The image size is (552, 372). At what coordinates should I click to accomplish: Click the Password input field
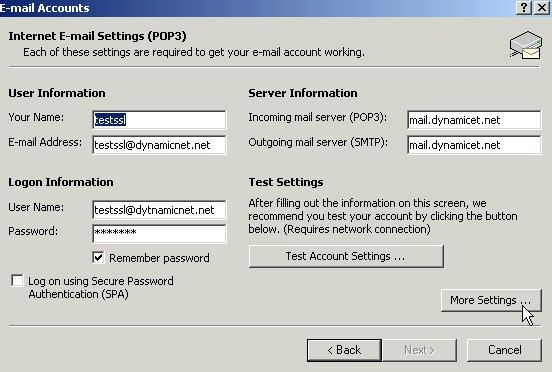159,234
